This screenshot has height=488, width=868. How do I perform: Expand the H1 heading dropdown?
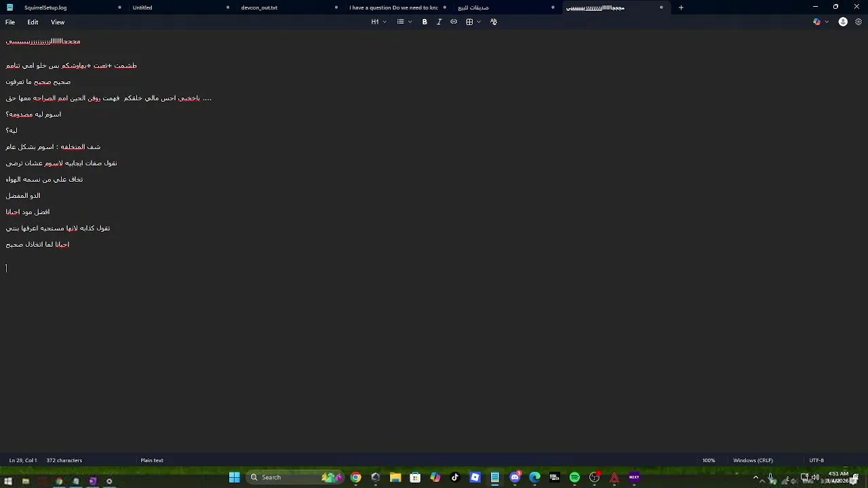[378, 22]
